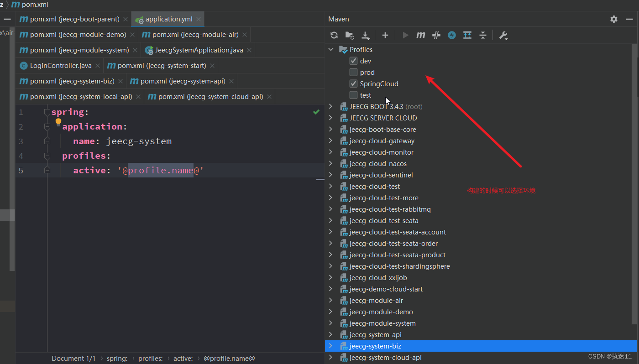Close pom.xml (jeecg-system-api) tab
639x364 pixels.
(231, 81)
